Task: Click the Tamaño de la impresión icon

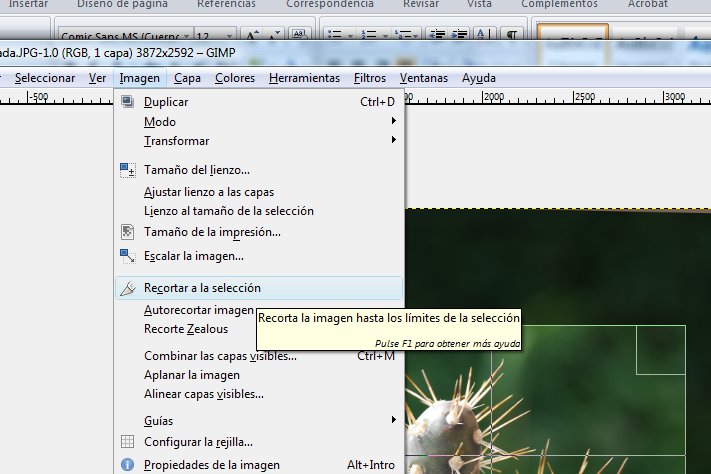Action: point(127,232)
